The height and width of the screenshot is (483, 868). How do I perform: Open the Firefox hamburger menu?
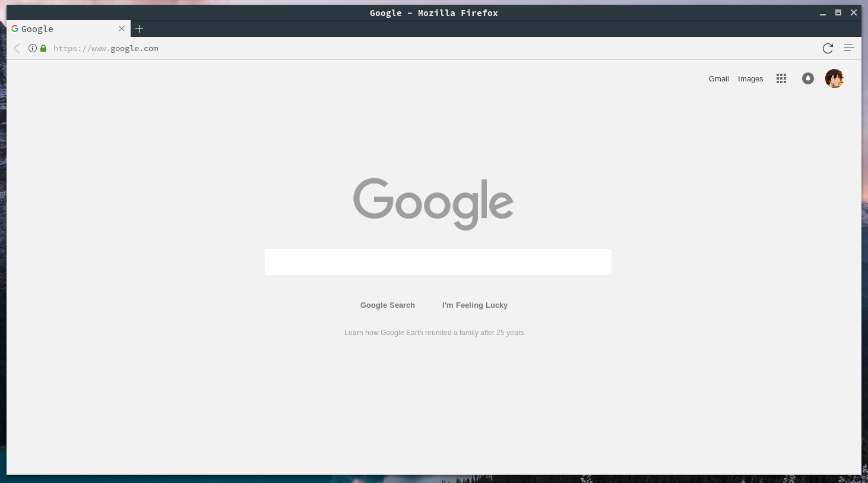point(849,48)
